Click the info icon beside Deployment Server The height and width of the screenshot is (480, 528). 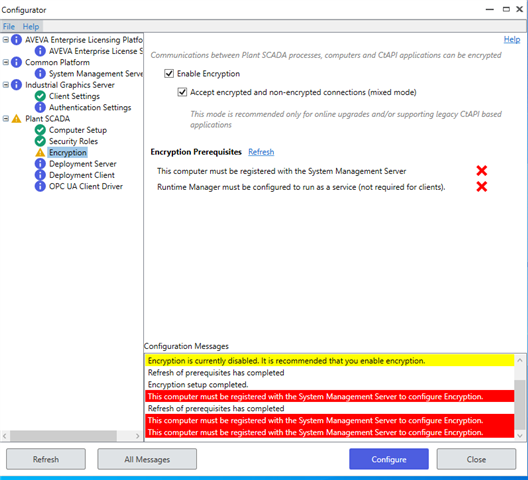pos(40,164)
